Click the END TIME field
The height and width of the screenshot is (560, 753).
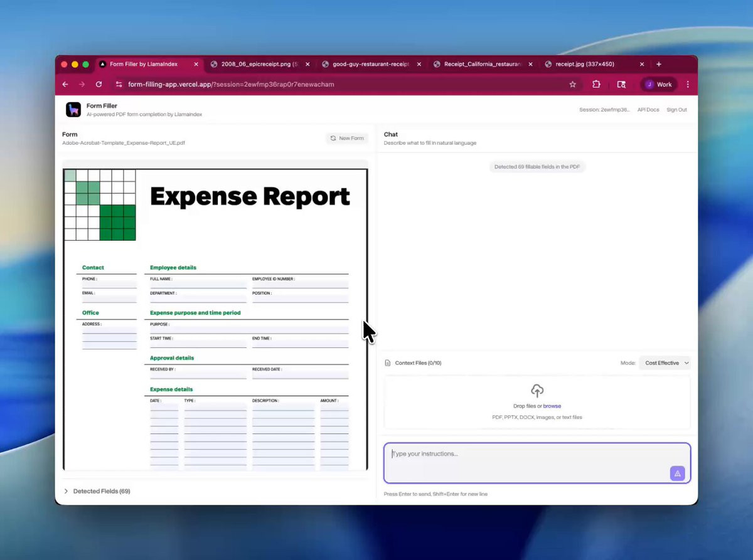(300, 344)
